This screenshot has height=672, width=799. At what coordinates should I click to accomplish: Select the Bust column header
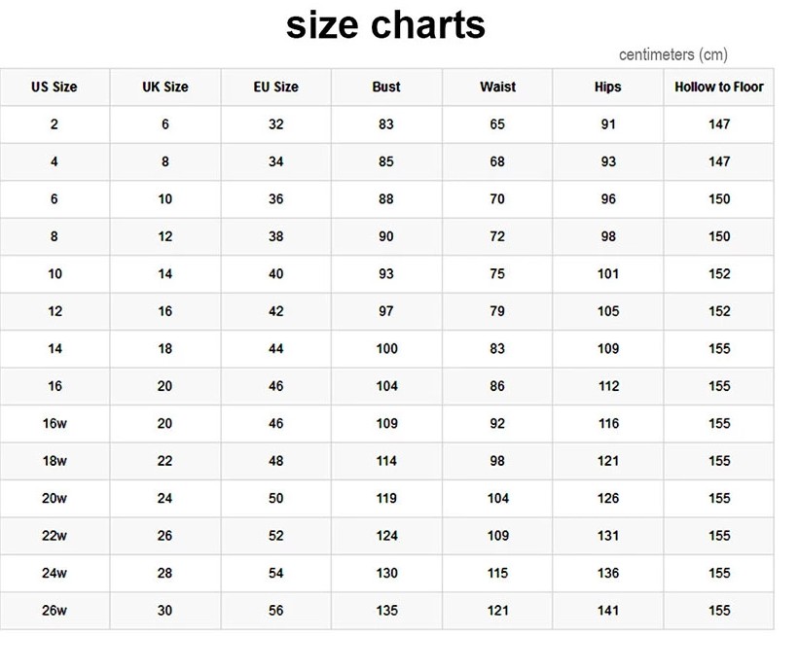tap(386, 88)
